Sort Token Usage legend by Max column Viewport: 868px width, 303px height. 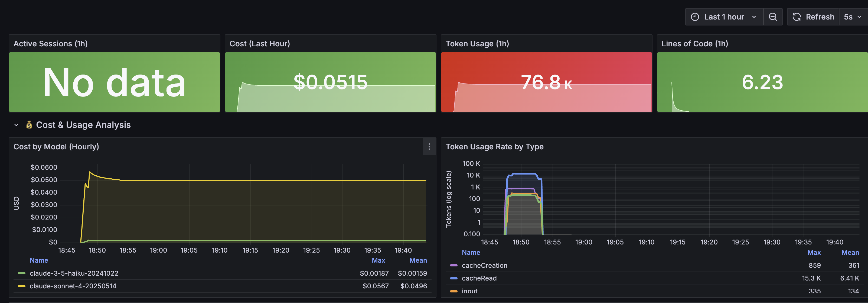pos(814,252)
